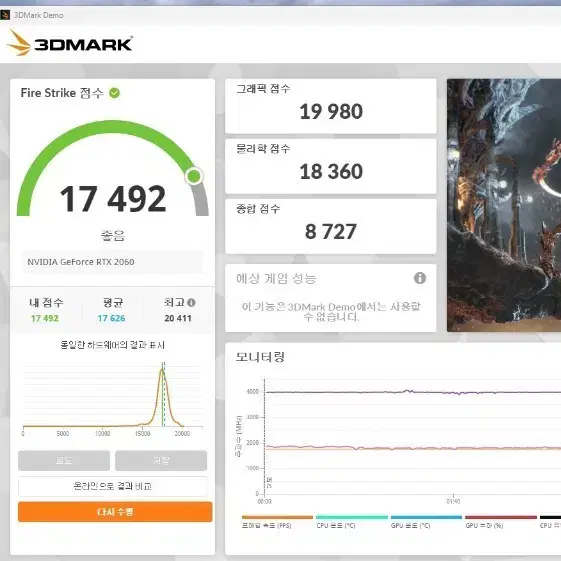Click the Fire Strike 점수 heading

click(x=62, y=93)
